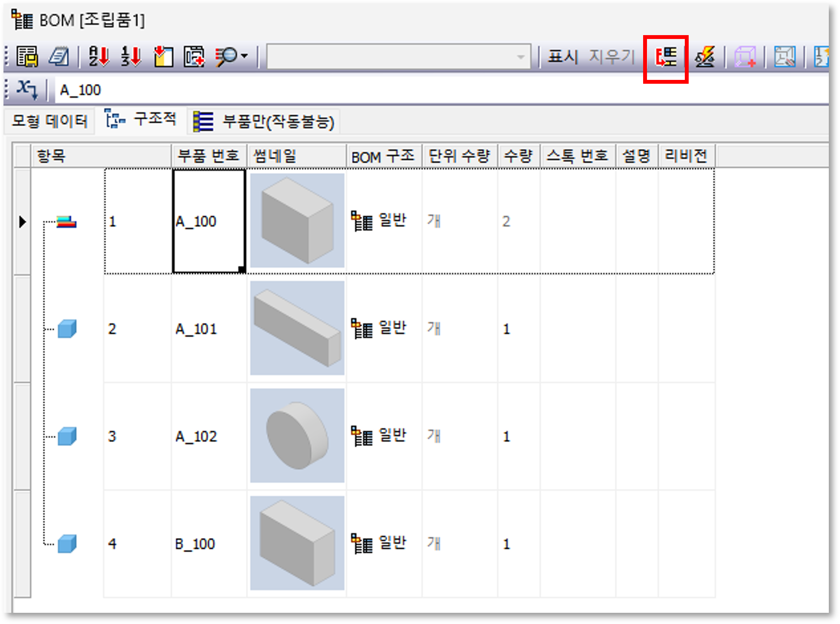The image size is (840, 624).
Task: Open the View Options magnifier dropdown arrow
Action: tap(244, 56)
